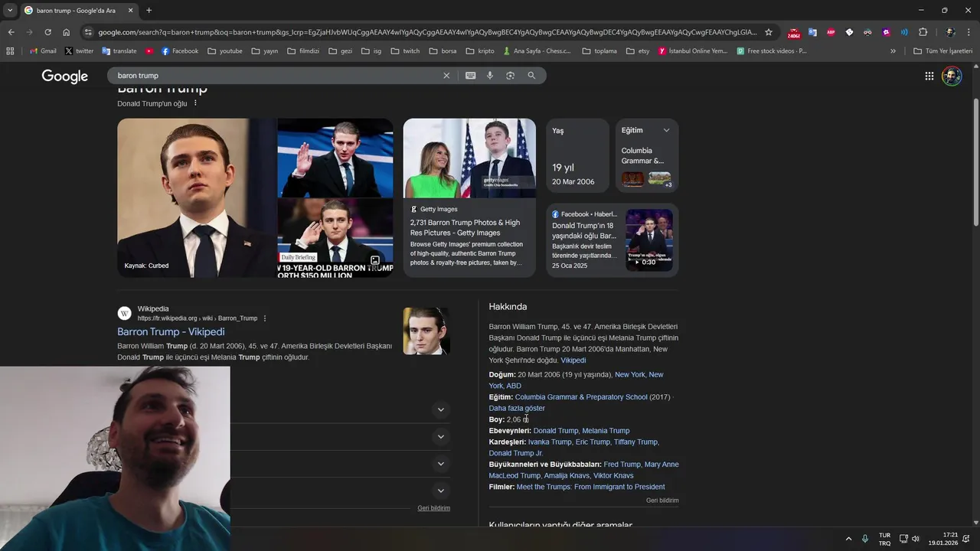Bookmark this page with the star icon

pos(769,32)
